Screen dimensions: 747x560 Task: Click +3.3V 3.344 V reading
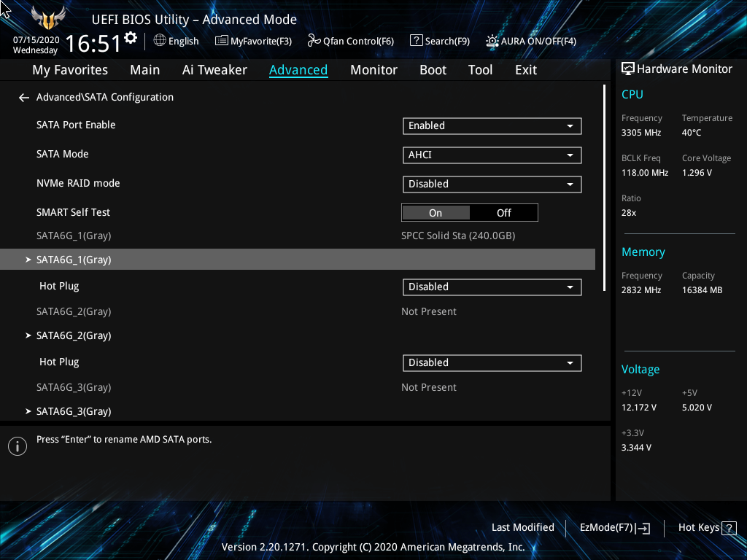click(x=636, y=448)
